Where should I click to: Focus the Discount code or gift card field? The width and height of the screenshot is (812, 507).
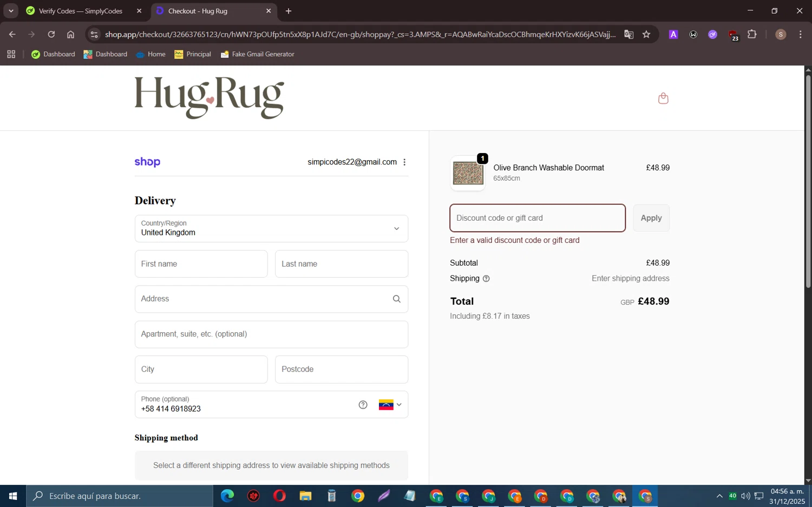pyautogui.click(x=538, y=218)
